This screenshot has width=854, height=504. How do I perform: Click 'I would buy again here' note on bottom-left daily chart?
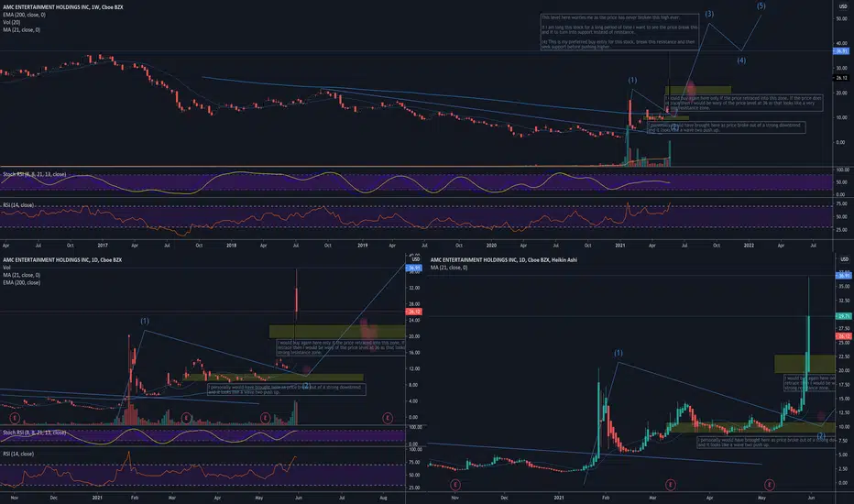point(341,347)
